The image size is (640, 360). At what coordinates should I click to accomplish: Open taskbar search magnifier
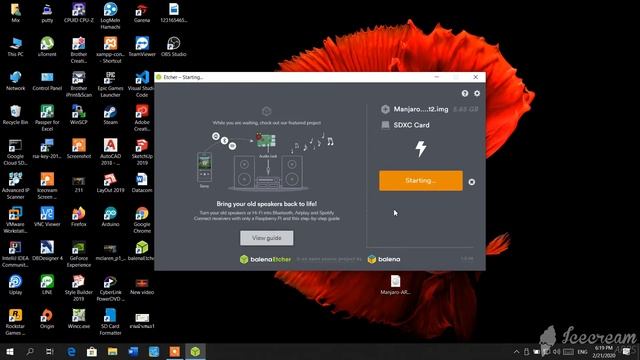point(30,351)
